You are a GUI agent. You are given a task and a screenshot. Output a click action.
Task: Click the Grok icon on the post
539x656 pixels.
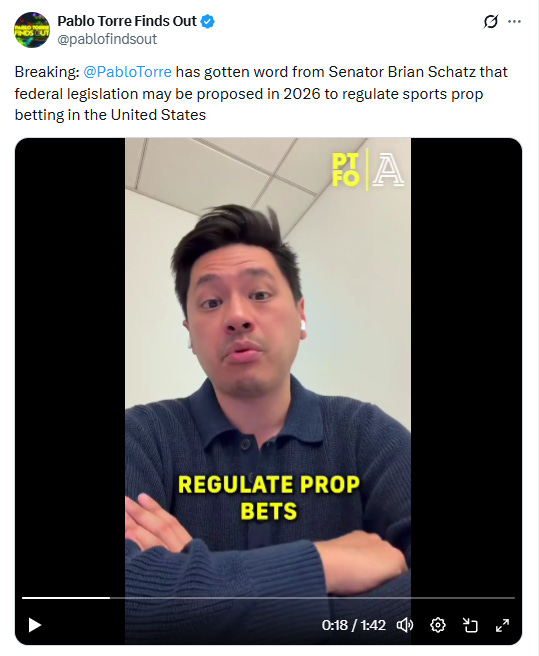click(x=490, y=21)
